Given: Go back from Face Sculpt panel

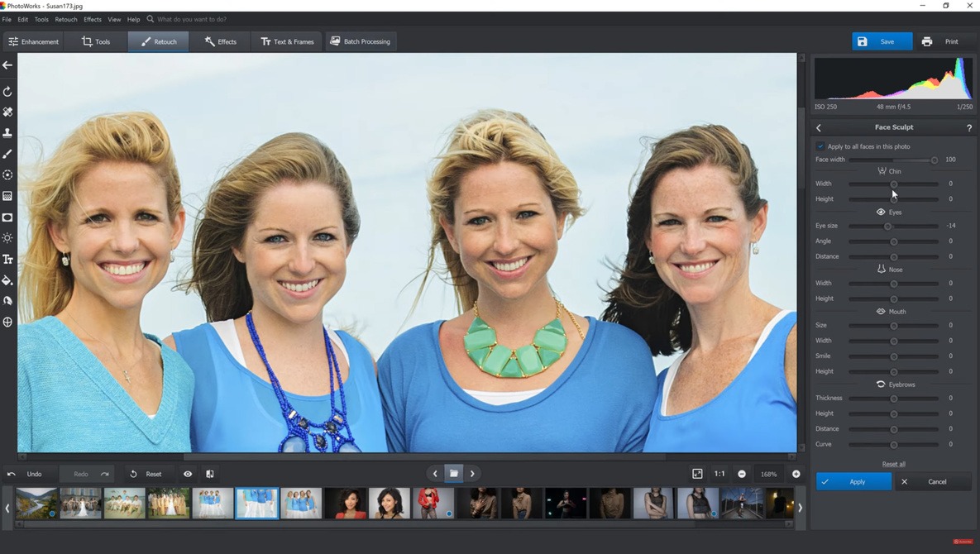Looking at the screenshot, I should 819,127.
